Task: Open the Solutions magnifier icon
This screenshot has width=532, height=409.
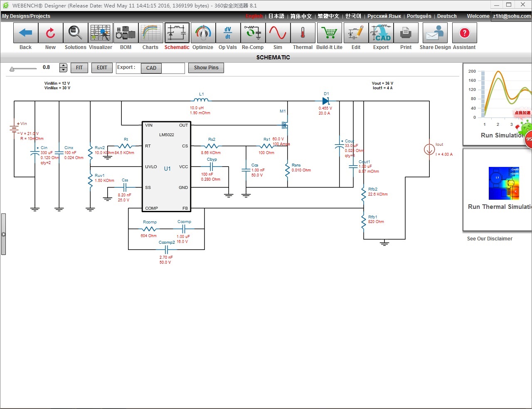Action: (x=75, y=33)
